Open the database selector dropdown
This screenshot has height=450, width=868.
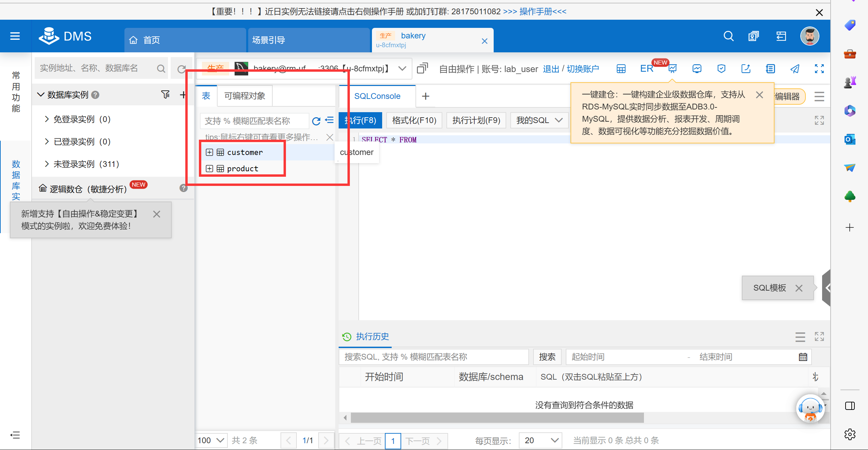[402, 68]
